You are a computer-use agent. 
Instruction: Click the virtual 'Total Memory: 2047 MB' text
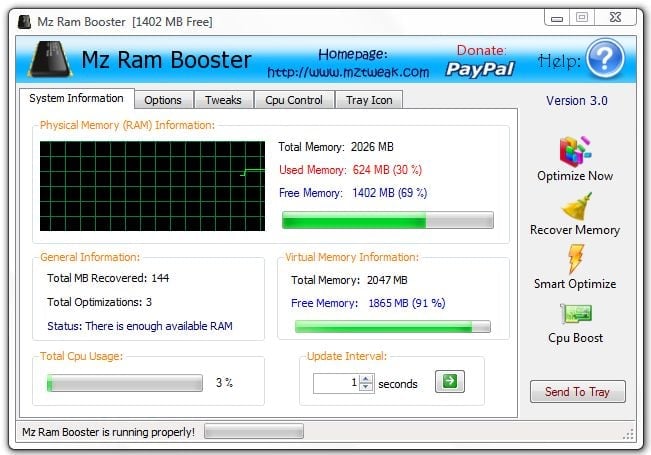coord(349,280)
